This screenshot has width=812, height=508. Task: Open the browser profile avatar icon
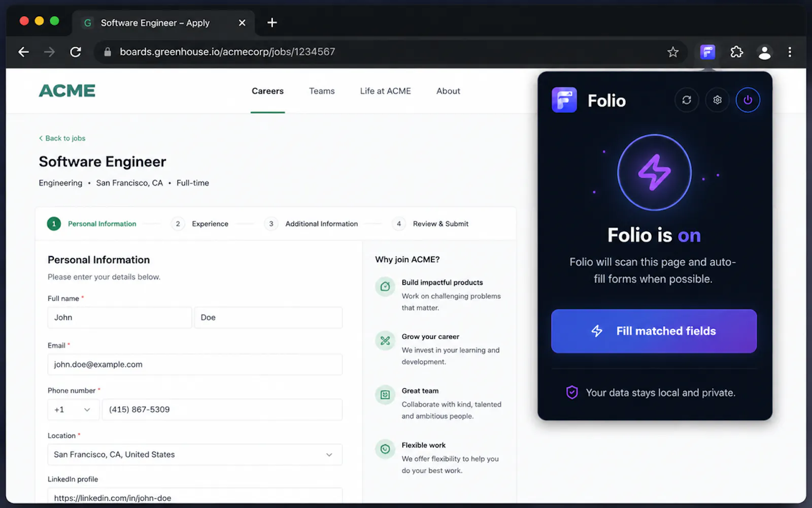tap(764, 52)
